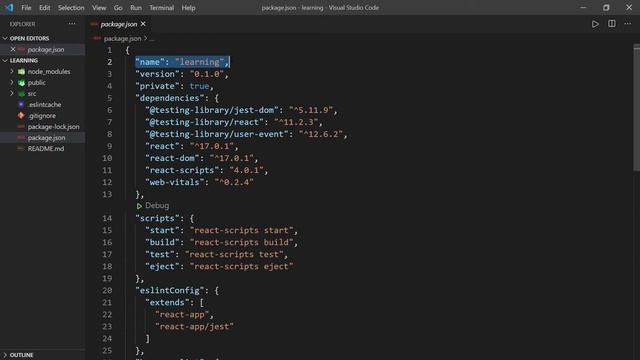
Task: Restore down the VS Code window
Action: [x=606, y=7]
